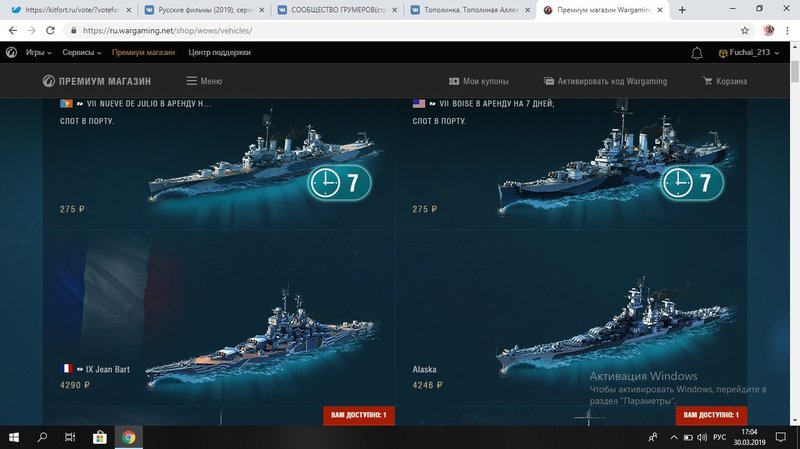Screen dimensions: 800x449
Task: Click the address bar URL
Action: tap(167, 31)
